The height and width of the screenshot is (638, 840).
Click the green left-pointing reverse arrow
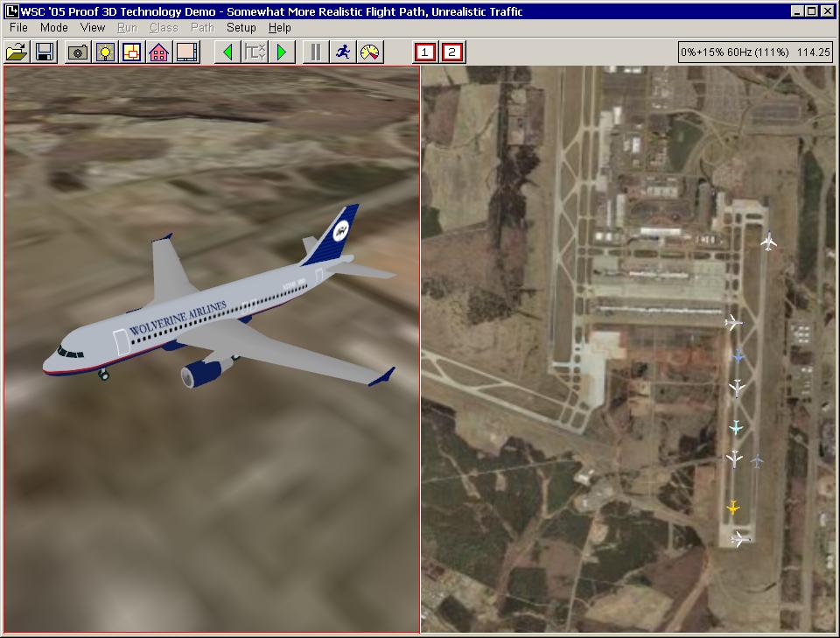tap(227, 53)
